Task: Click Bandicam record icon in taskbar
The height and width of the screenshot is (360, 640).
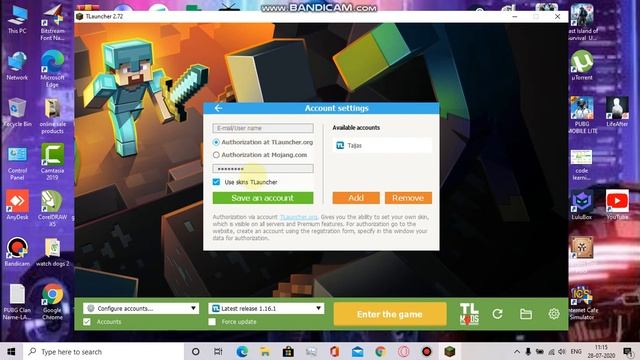Action: [427, 351]
